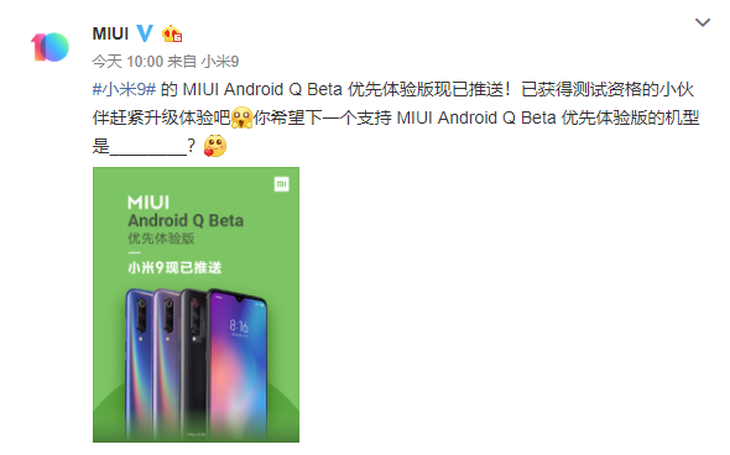Open the #小米9# hashtag link

tap(124, 89)
